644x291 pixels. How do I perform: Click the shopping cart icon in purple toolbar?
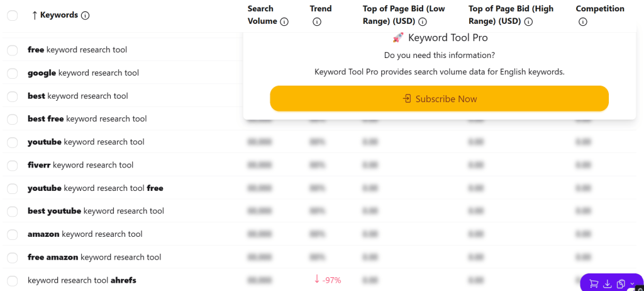click(593, 283)
